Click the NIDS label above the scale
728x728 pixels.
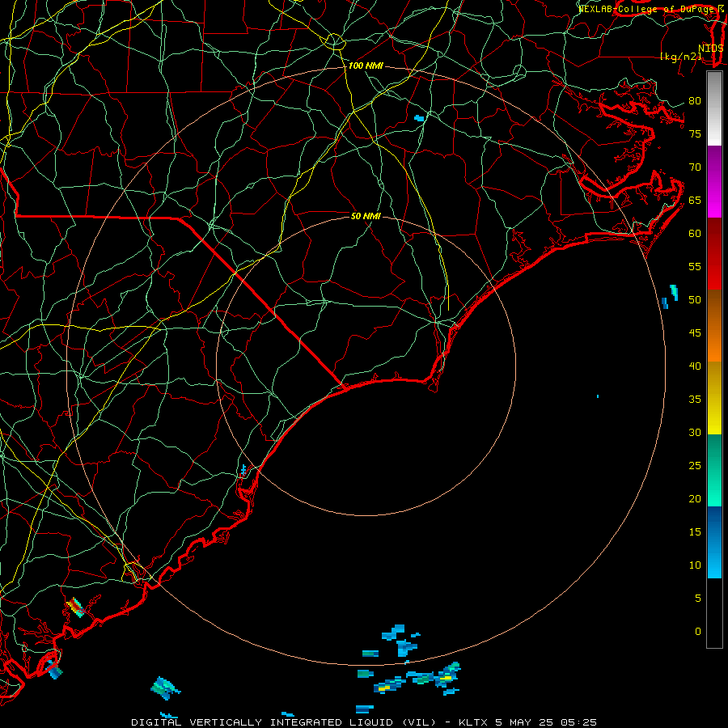click(x=710, y=49)
